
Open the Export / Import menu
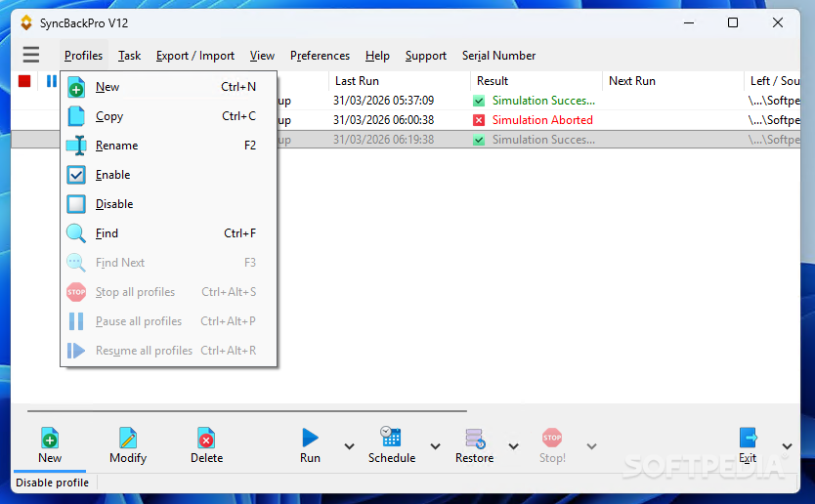pos(194,56)
